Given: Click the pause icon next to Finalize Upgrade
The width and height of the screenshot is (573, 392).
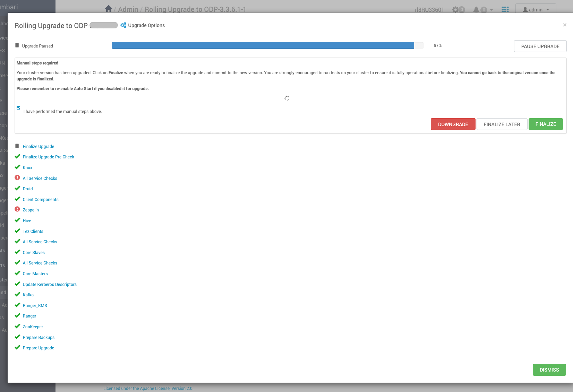Looking at the screenshot, I should 17,146.
